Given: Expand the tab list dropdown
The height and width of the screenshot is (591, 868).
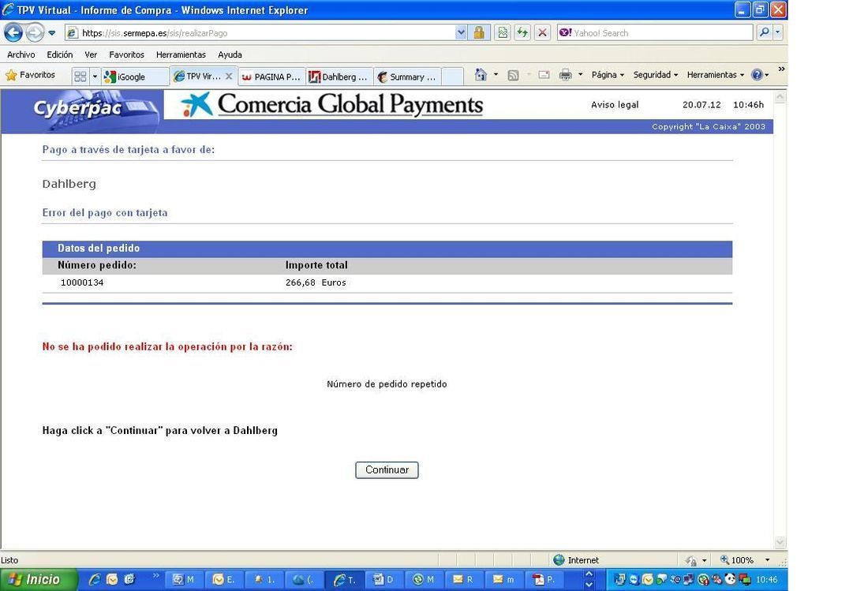Looking at the screenshot, I should (95, 77).
